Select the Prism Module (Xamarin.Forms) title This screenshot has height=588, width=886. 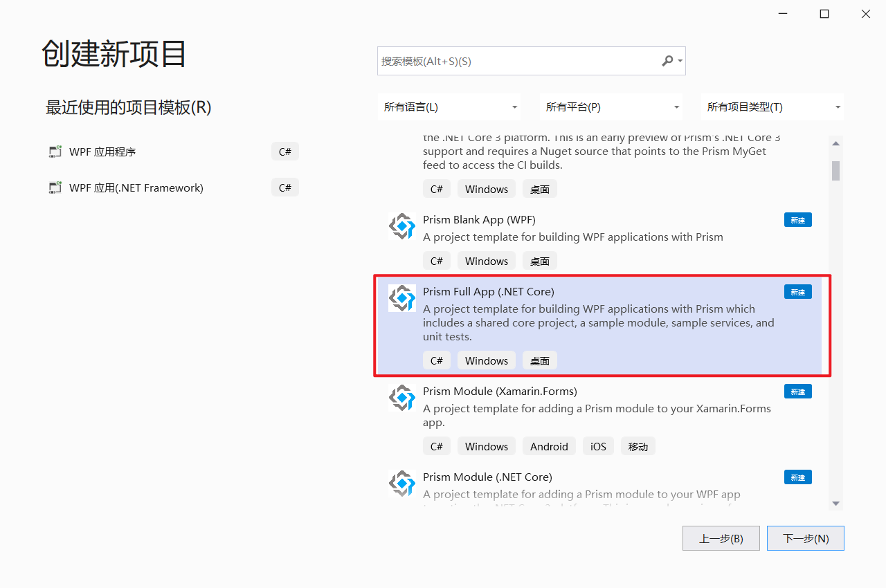(500, 391)
